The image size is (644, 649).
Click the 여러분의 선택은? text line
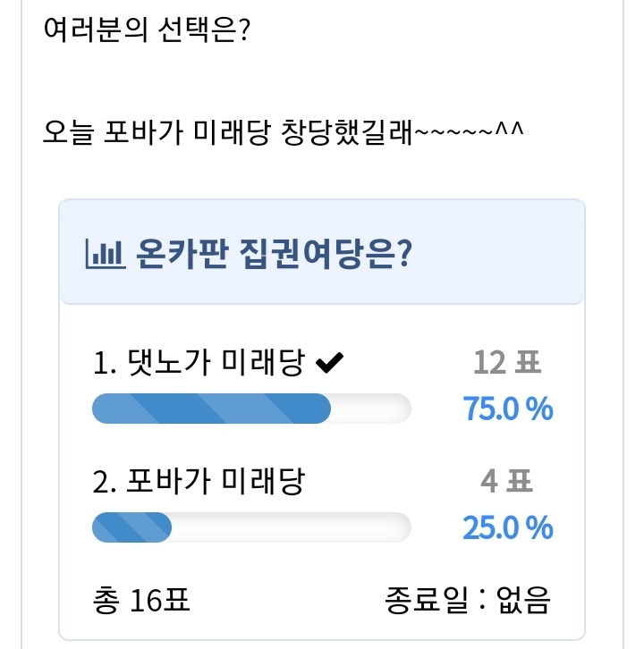(146, 31)
